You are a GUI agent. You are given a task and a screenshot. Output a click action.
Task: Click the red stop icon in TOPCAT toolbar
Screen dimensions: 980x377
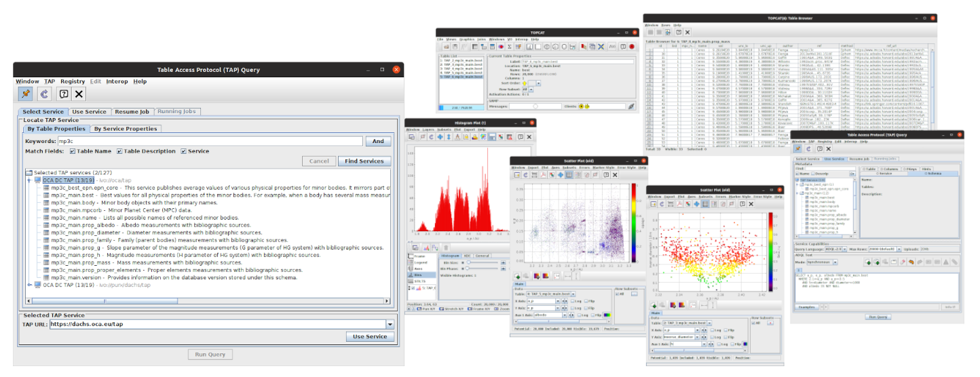click(x=632, y=47)
